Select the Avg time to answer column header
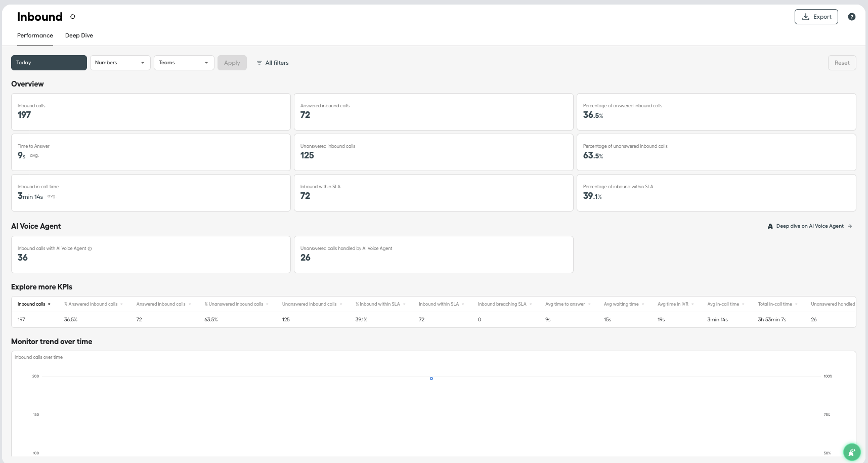 click(x=568, y=304)
